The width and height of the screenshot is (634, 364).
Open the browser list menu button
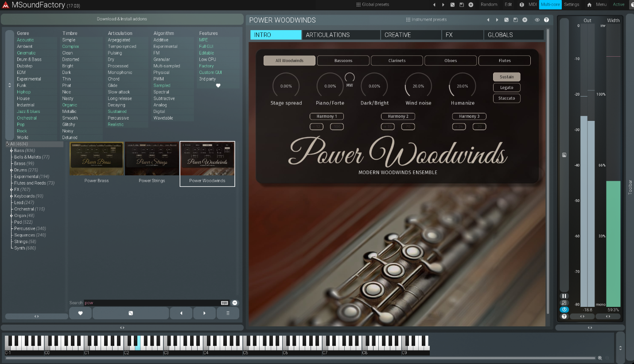point(228,313)
